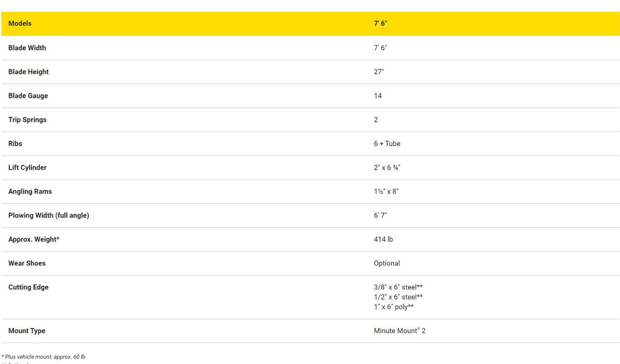Click the "6 + Tube" ribs value
The image size is (620, 364).
coord(387,143)
